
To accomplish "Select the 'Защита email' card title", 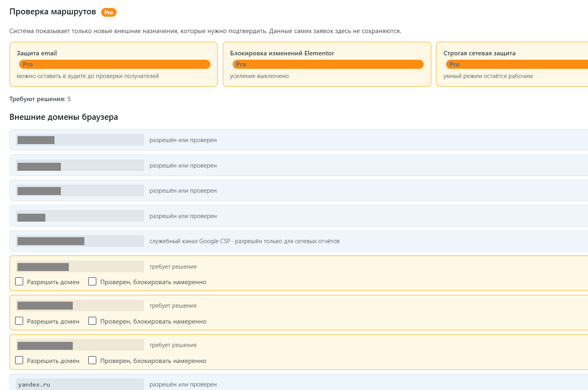I will coord(37,53).
